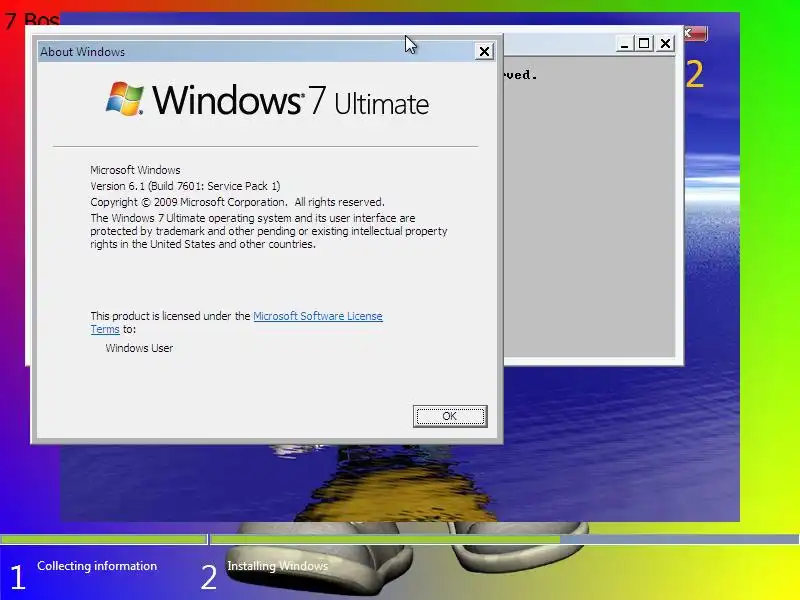Click the red close button of the setup window

point(695,34)
